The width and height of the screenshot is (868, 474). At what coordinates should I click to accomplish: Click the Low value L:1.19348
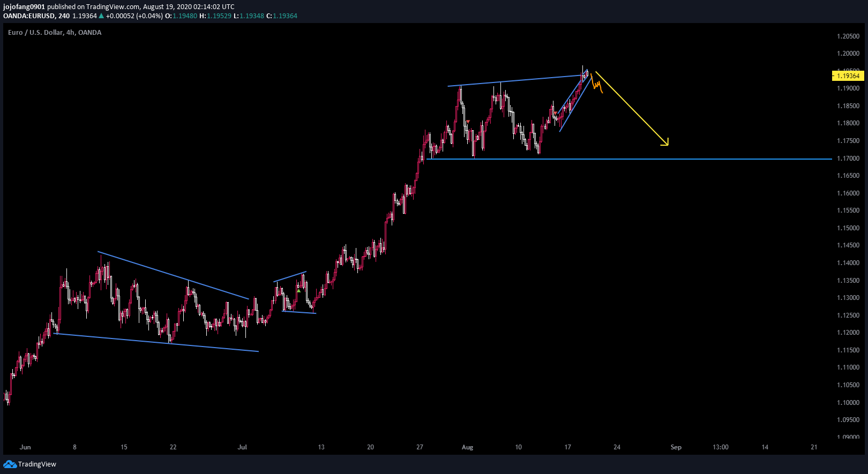coord(249,16)
